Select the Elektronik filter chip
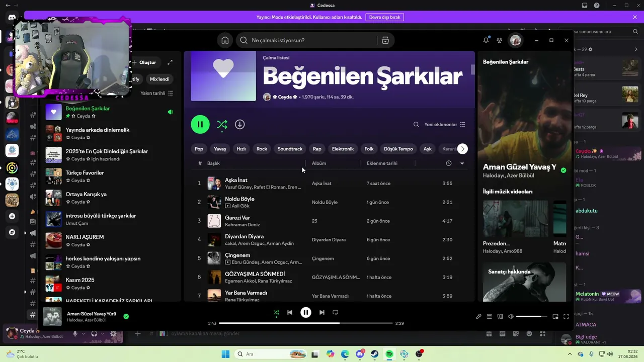 343,149
